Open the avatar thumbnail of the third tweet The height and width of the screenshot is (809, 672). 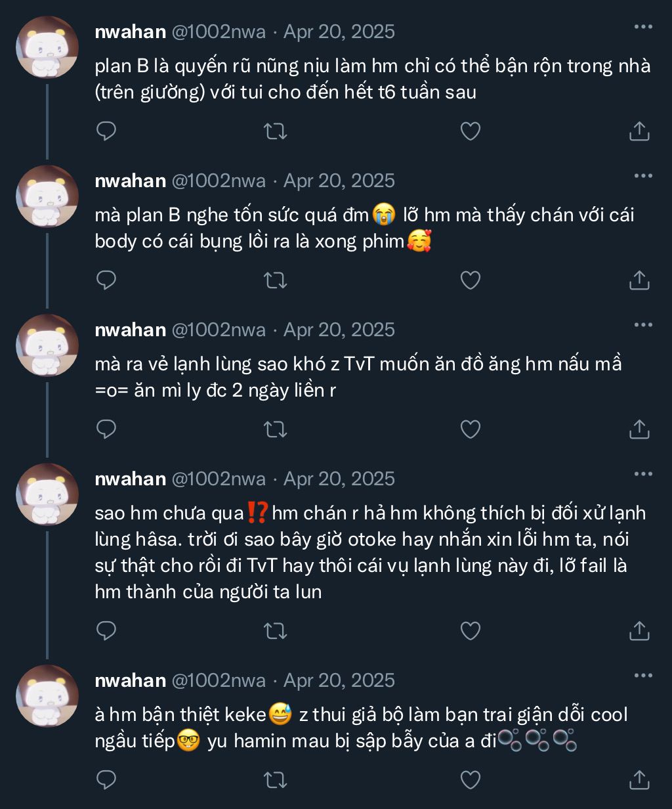click(47, 345)
